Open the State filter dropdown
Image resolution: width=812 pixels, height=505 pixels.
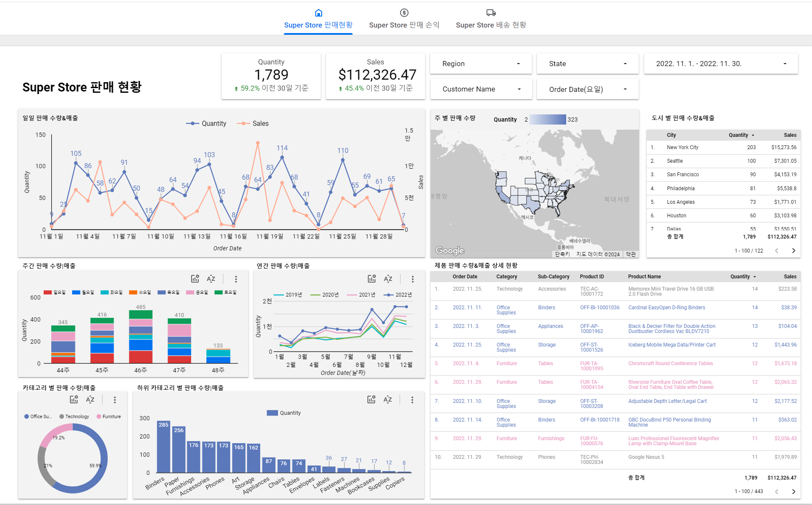587,64
